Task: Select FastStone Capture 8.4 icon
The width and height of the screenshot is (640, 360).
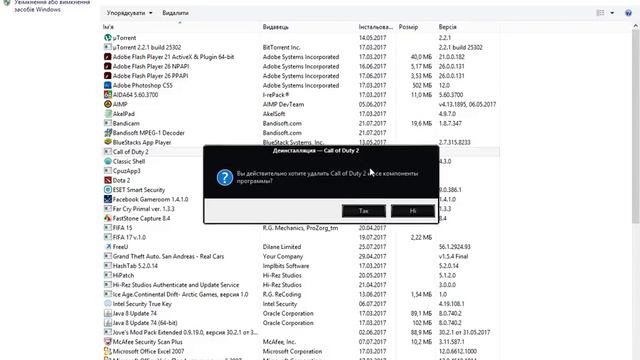Action: click(108, 218)
